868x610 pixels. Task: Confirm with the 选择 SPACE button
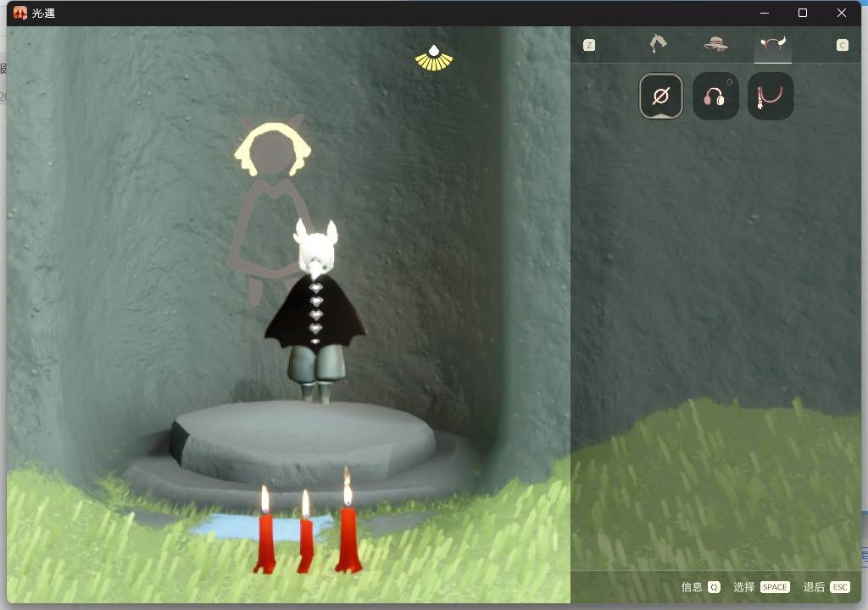pyautogui.click(x=761, y=587)
